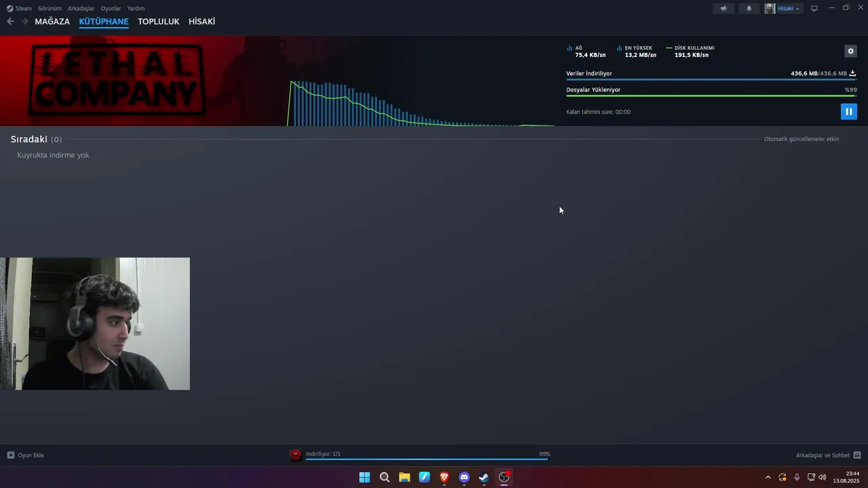
Task: Click the network tray icon
Action: point(811,477)
